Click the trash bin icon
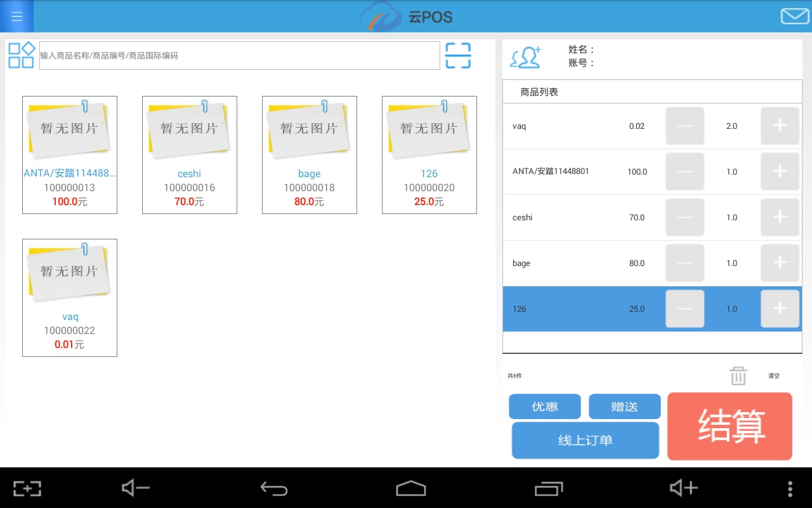The width and height of the screenshot is (812, 508). pos(738,375)
